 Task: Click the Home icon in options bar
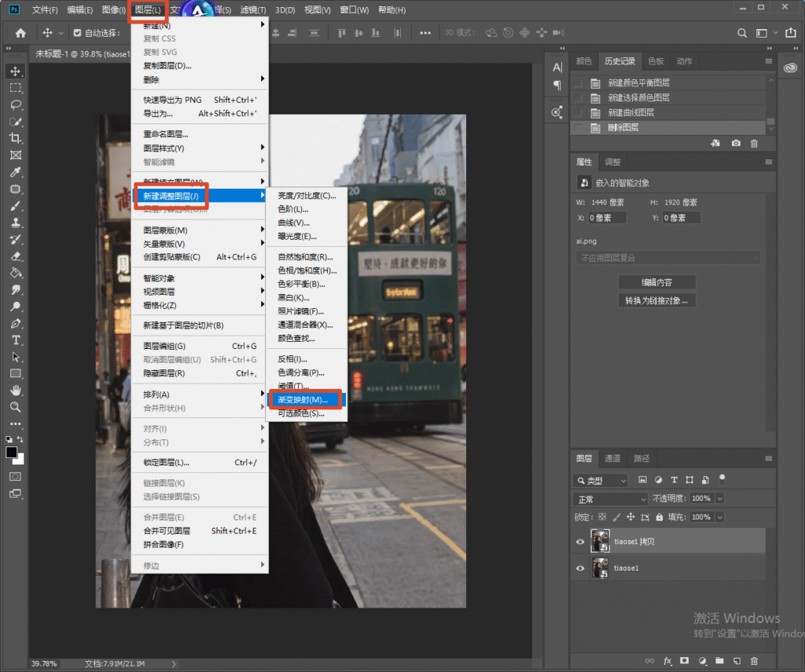[x=20, y=33]
